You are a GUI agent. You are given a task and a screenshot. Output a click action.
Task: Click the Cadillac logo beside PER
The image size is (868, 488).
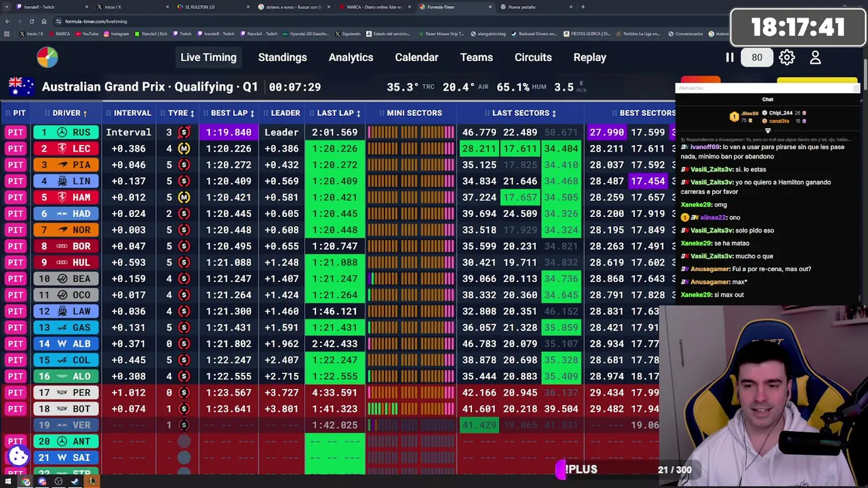click(62, 392)
